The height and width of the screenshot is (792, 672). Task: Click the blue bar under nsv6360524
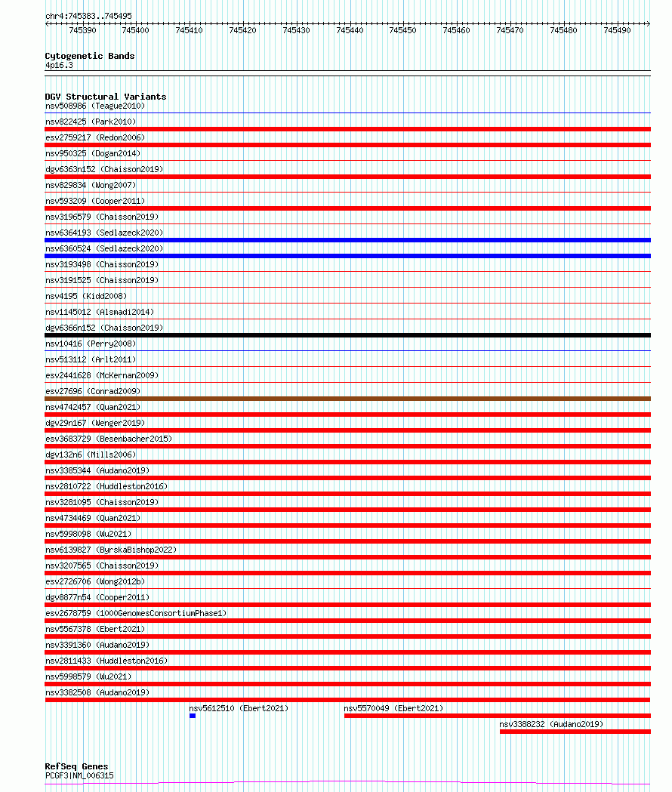(x=347, y=256)
